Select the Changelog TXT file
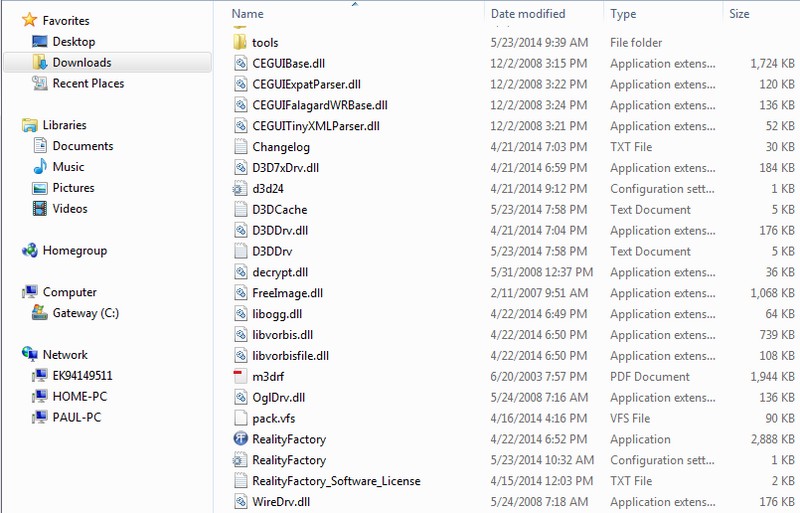Viewport: 800px width, 513px height. (x=280, y=147)
